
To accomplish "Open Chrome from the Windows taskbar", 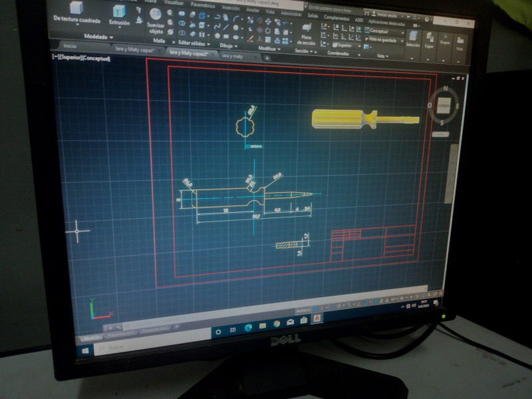I will [276, 325].
